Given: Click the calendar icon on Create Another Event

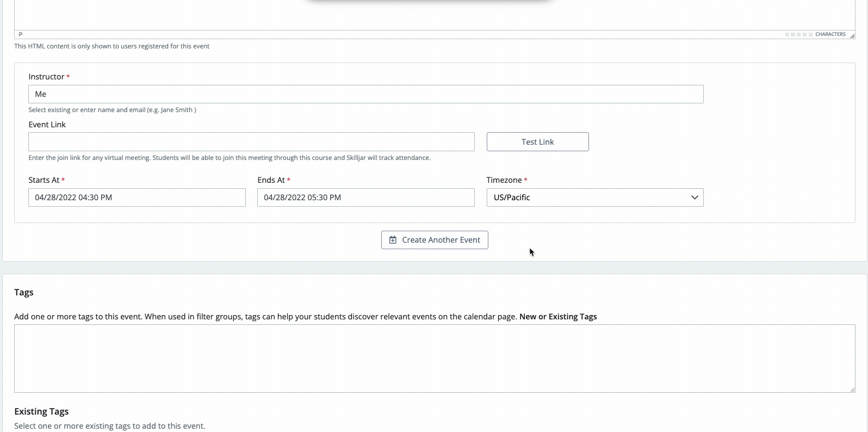Looking at the screenshot, I should (x=393, y=240).
